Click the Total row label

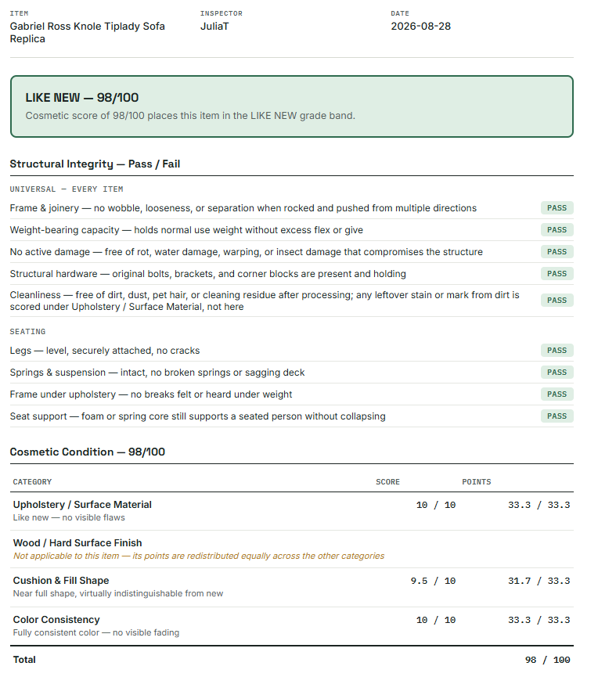coord(24,660)
